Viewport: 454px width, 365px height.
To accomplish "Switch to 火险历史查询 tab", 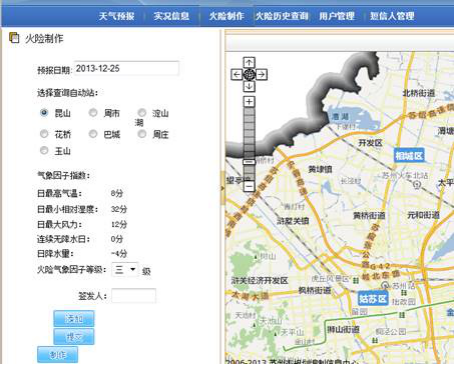I will (282, 16).
